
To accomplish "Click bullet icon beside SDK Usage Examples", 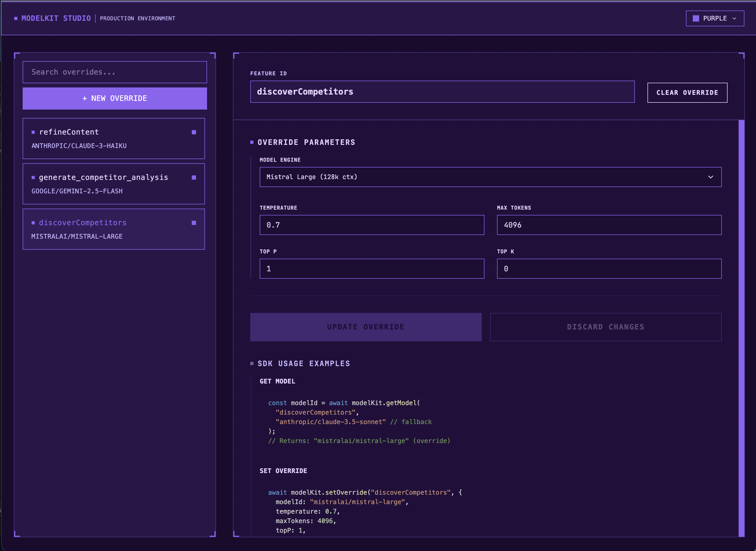I will click(252, 363).
